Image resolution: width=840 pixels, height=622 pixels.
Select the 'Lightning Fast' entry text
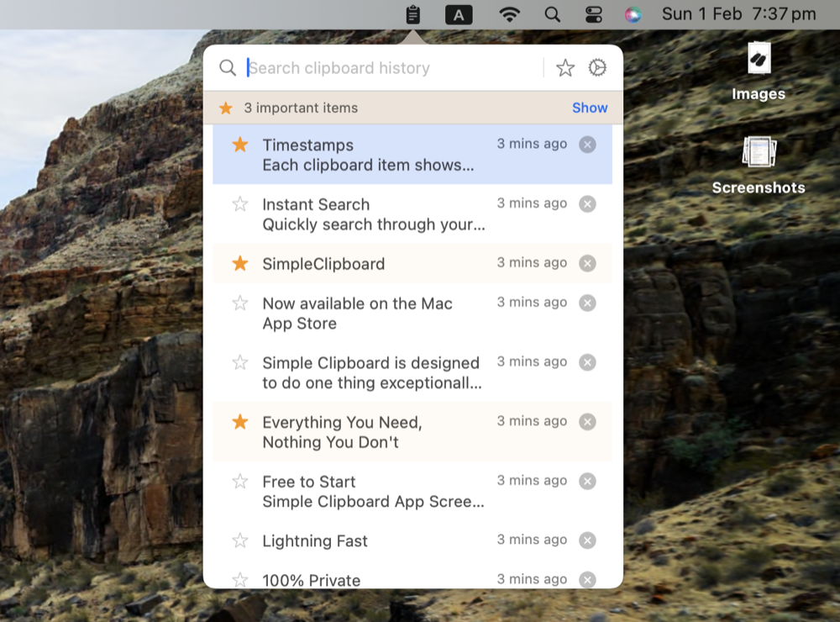pos(315,541)
